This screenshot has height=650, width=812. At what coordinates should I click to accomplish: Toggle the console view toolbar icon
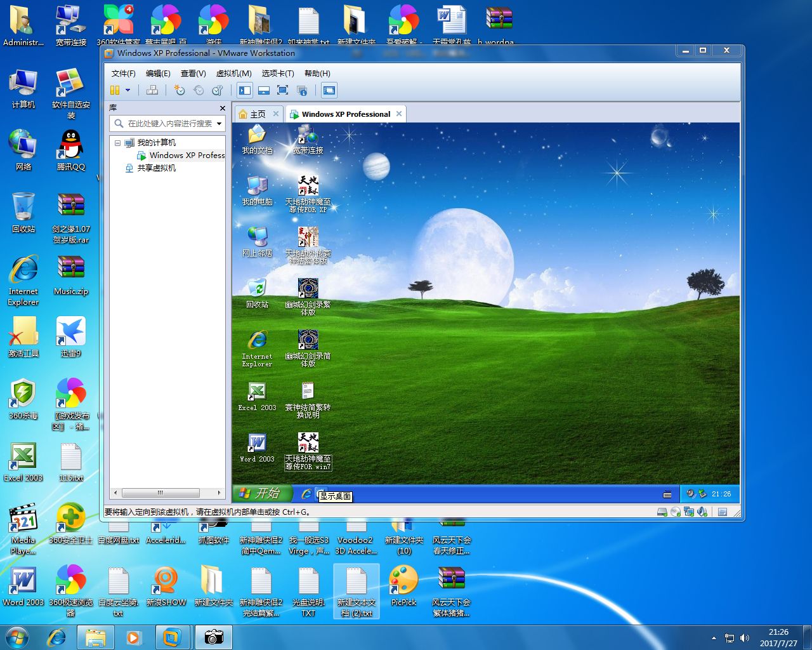click(x=329, y=90)
